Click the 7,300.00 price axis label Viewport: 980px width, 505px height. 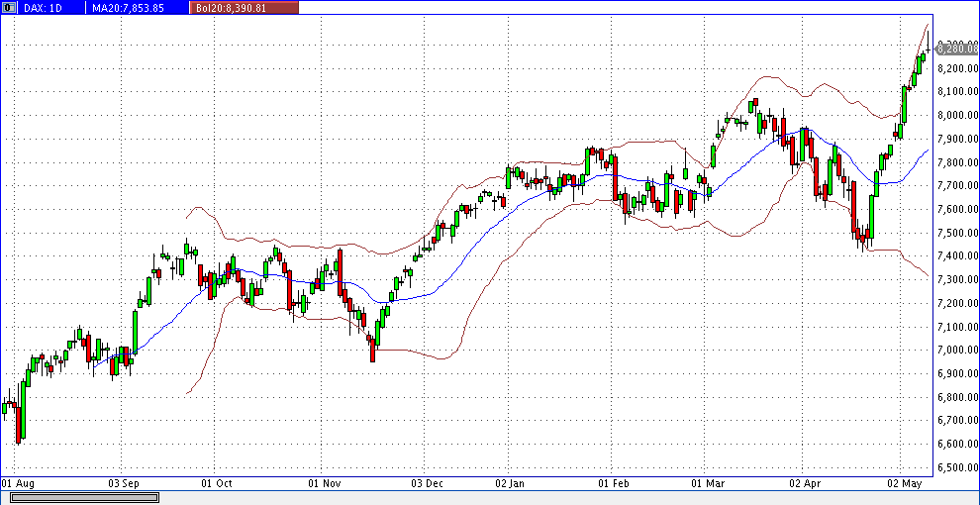958,279
